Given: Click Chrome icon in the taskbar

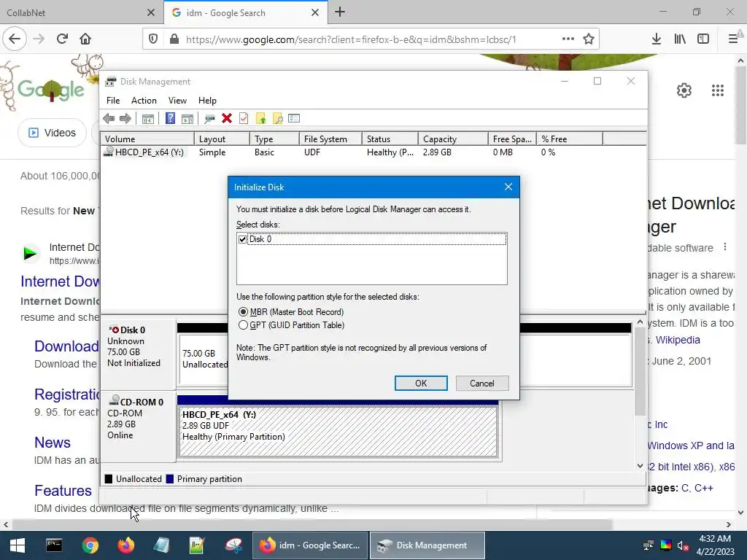Looking at the screenshot, I should 90,545.
